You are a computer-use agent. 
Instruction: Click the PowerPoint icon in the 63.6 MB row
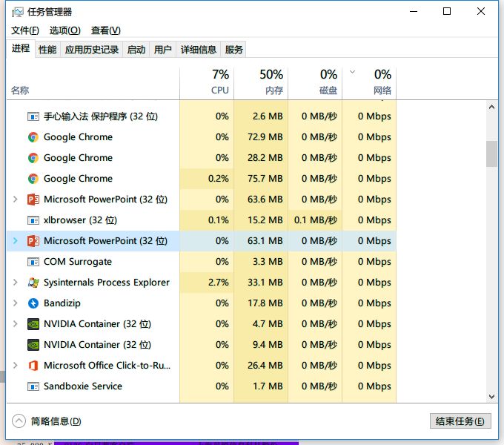(33, 200)
